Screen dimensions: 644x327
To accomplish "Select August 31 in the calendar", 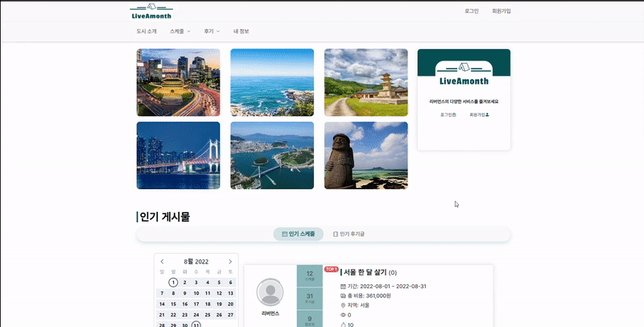I will [x=196, y=325].
